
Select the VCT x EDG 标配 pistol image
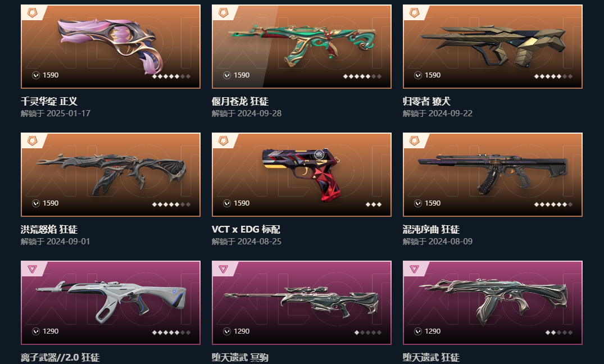coord(302,175)
